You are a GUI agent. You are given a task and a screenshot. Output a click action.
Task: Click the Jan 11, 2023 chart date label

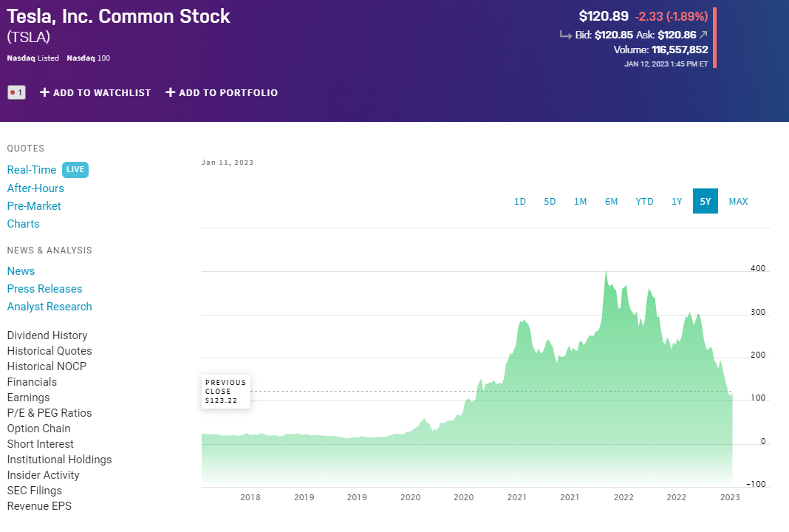click(x=228, y=162)
